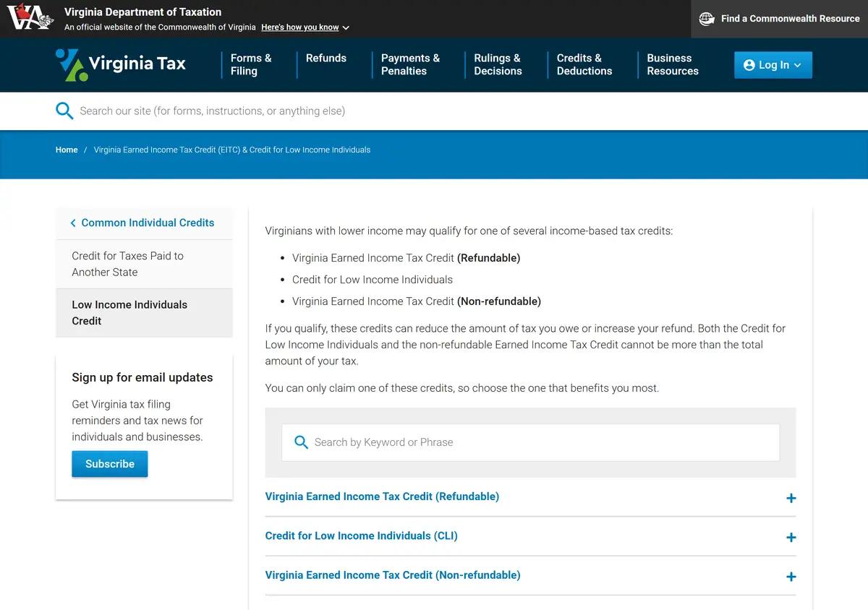Click plus icon for CLI row
This screenshot has width=868, height=610.
pyautogui.click(x=791, y=538)
